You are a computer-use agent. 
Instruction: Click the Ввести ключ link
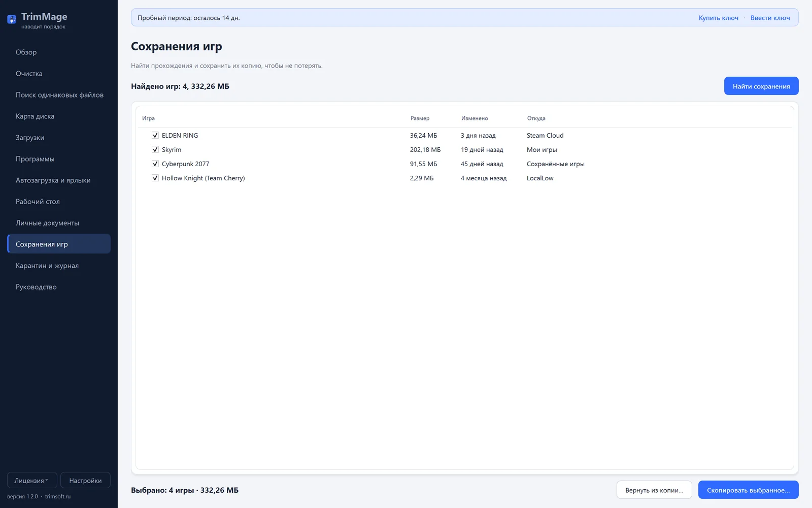pyautogui.click(x=770, y=18)
